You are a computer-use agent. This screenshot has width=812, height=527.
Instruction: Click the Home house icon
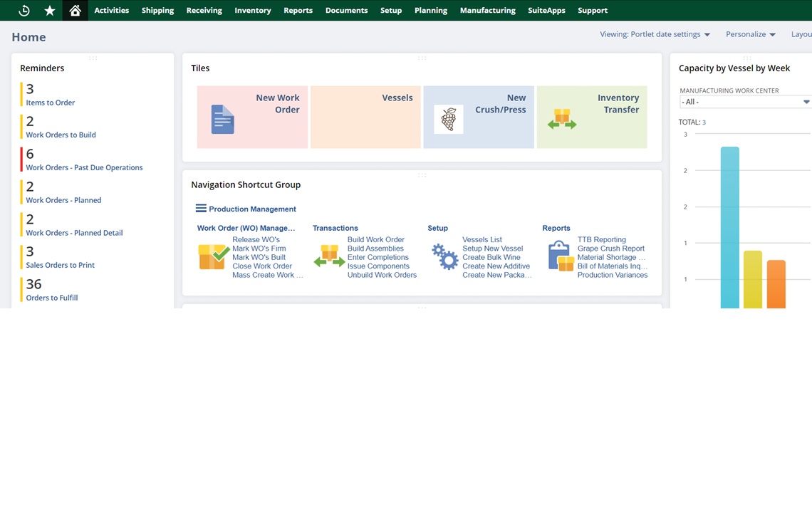[76, 11]
